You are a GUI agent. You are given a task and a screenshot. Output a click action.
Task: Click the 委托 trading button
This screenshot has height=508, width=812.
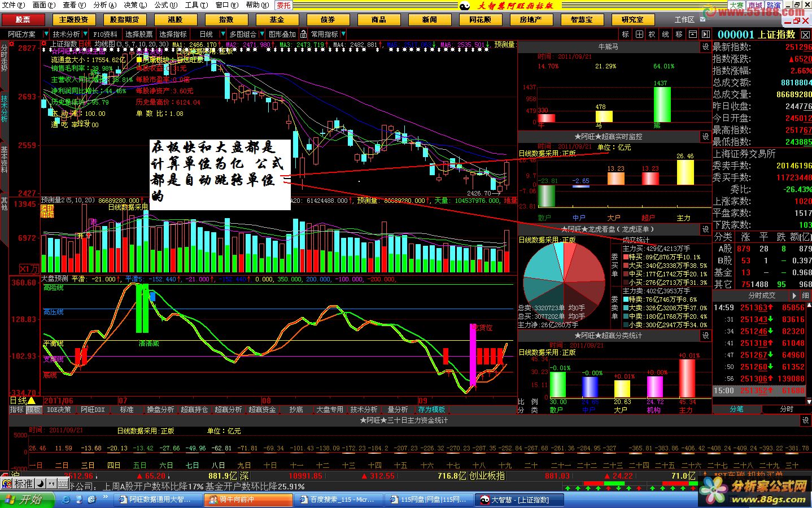[284, 5]
